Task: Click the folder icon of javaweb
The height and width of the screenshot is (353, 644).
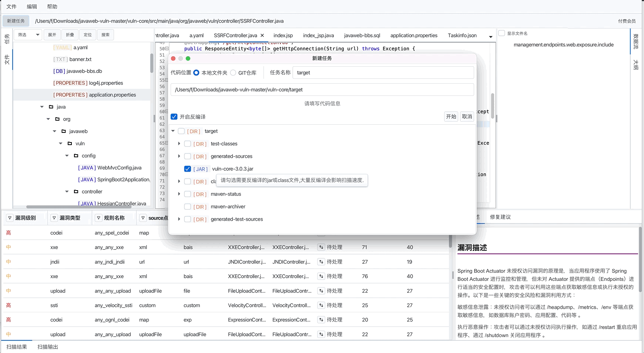Action: [x=64, y=131]
